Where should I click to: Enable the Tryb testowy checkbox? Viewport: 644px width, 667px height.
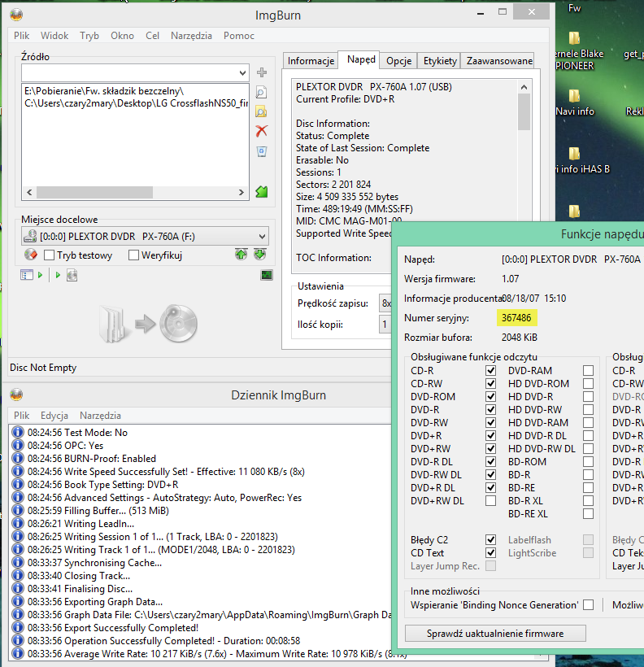point(50,255)
